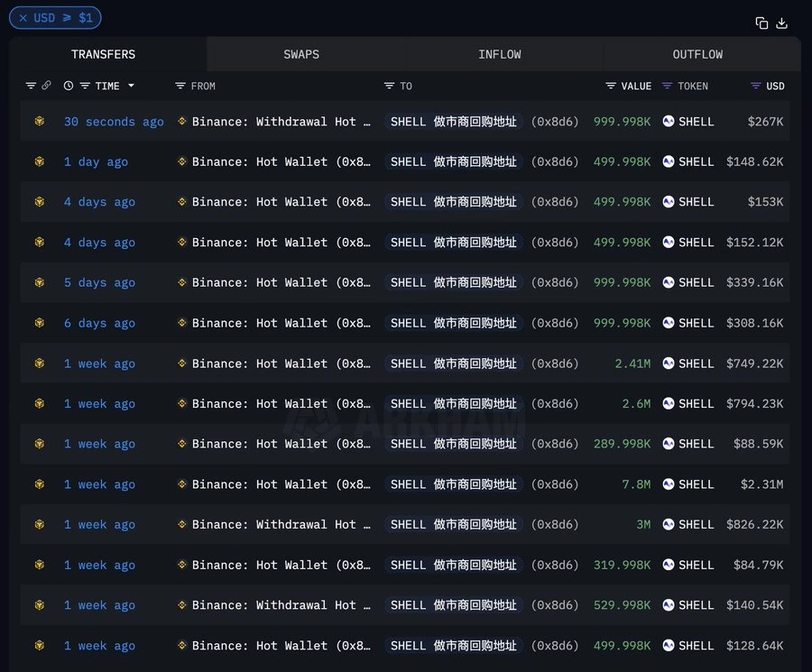Open Binance: Hot Wallet sender in the $2.31M row
The image size is (812, 672).
281,484
